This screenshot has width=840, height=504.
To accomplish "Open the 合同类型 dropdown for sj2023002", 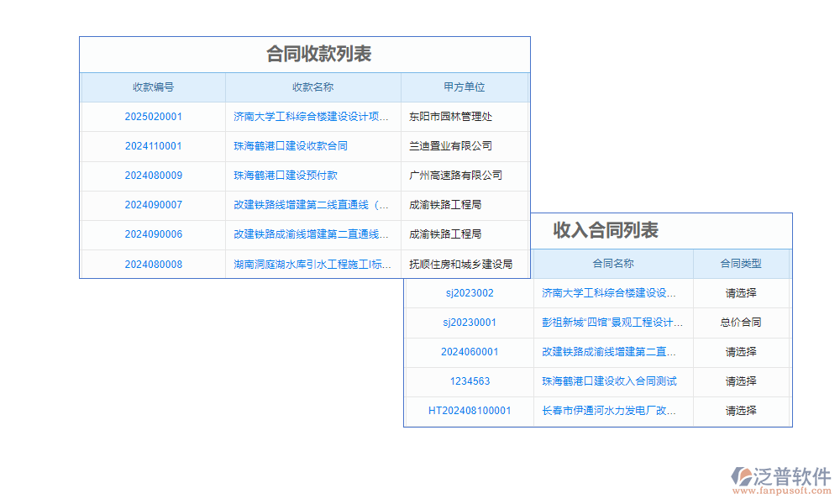I will pyautogui.click(x=741, y=292).
